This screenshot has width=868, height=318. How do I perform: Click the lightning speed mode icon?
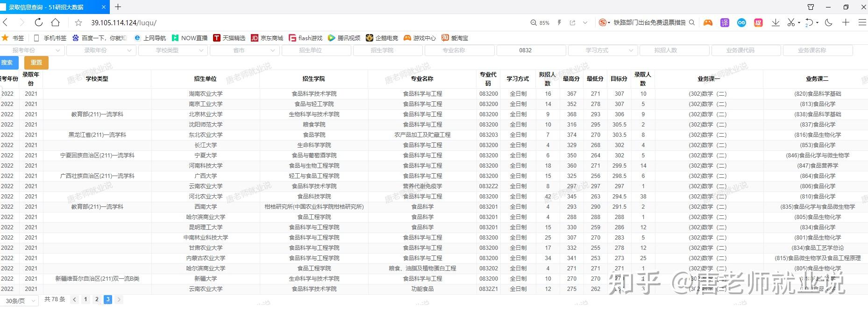click(559, 22)
